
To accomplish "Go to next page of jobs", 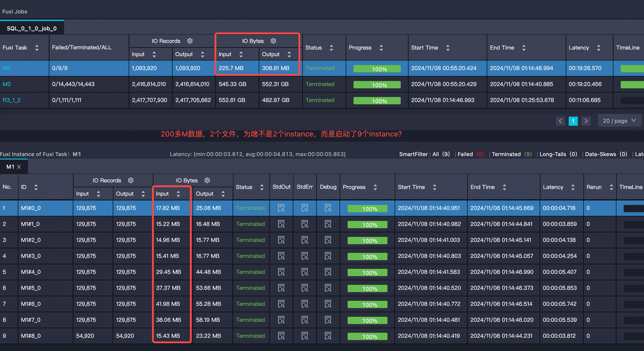I will click(586, 121).
